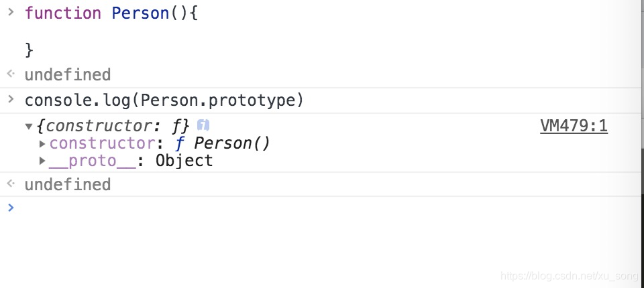Expand the constructor property triangle

point(42,143)
